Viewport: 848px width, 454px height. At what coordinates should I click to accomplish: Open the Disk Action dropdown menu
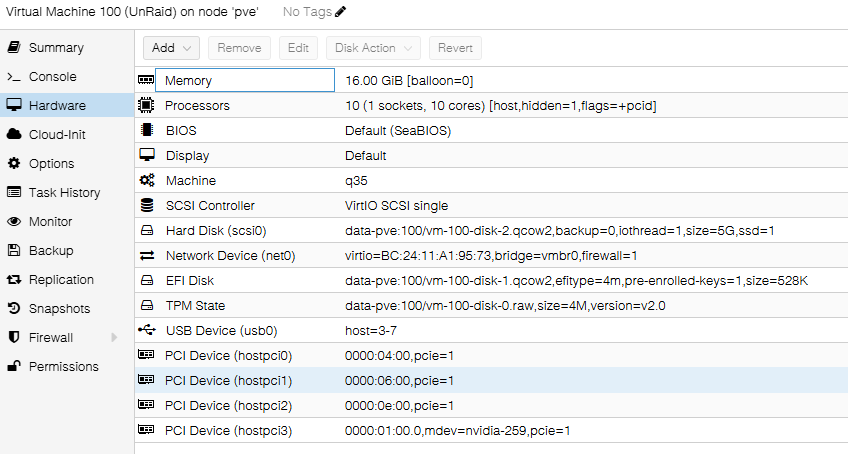coord(373,48)
